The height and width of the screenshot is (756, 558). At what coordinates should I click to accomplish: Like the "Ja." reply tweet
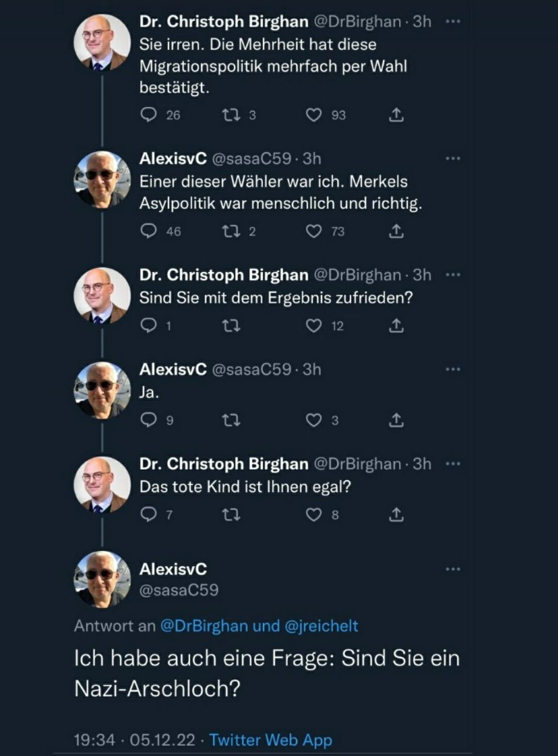[x=313, y=420]
